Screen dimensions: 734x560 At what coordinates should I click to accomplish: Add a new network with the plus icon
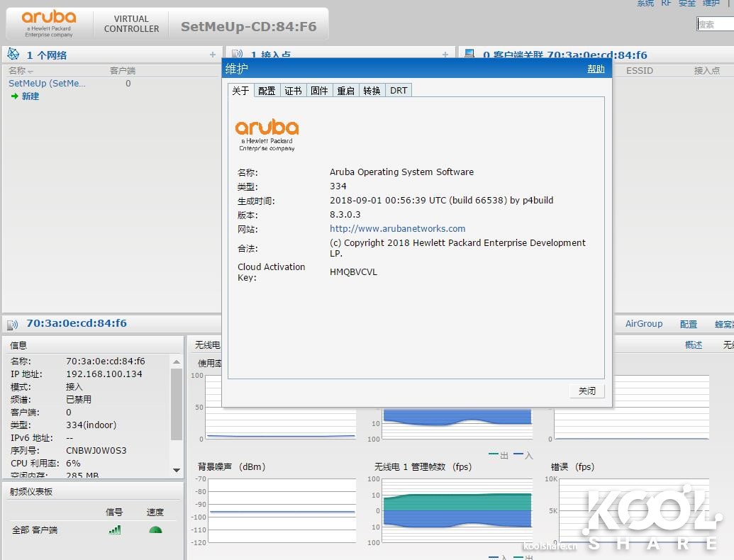tap(213, 55)
